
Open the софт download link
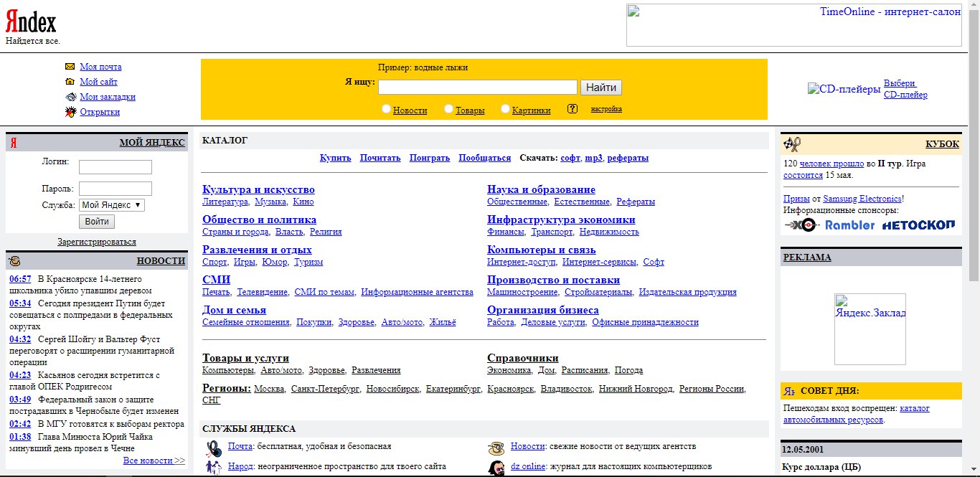point(570,158)
